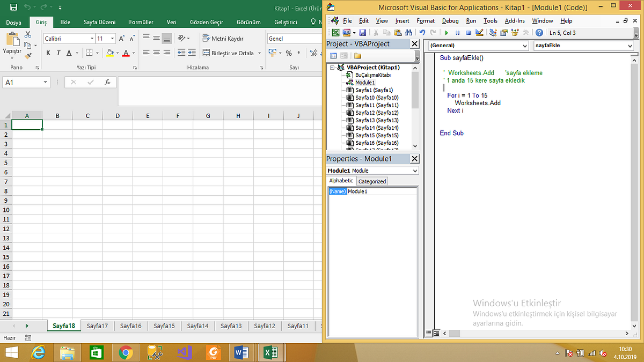Open the Properties Window toolbar icon
This screenshot has width=644, height=362.
click(x=503, y=32)
